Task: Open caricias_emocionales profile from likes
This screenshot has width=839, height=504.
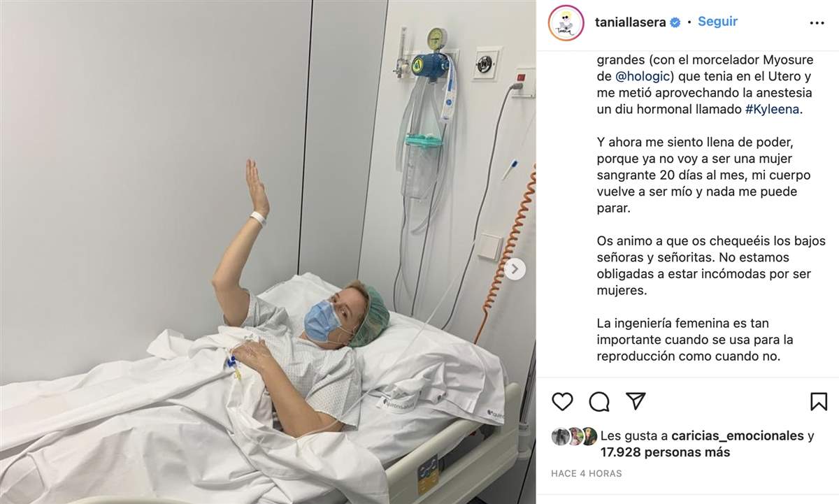Action: (737, 436)
